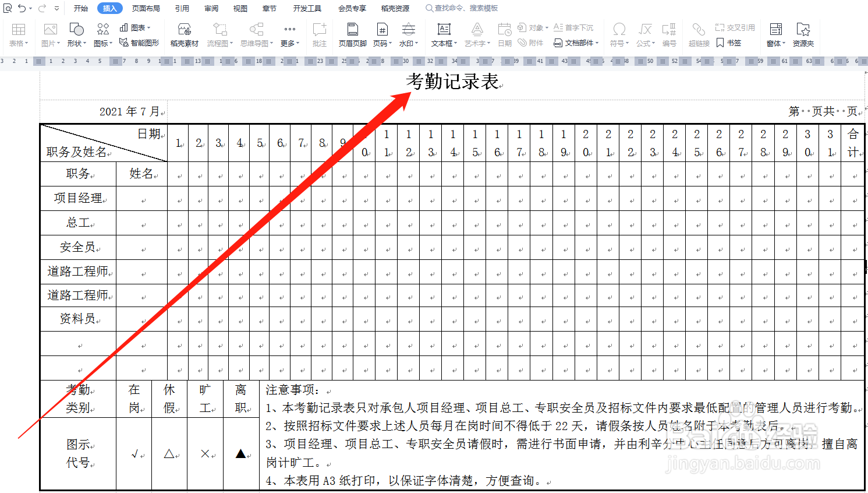Switch to the 引用 tab

point(182,8)
